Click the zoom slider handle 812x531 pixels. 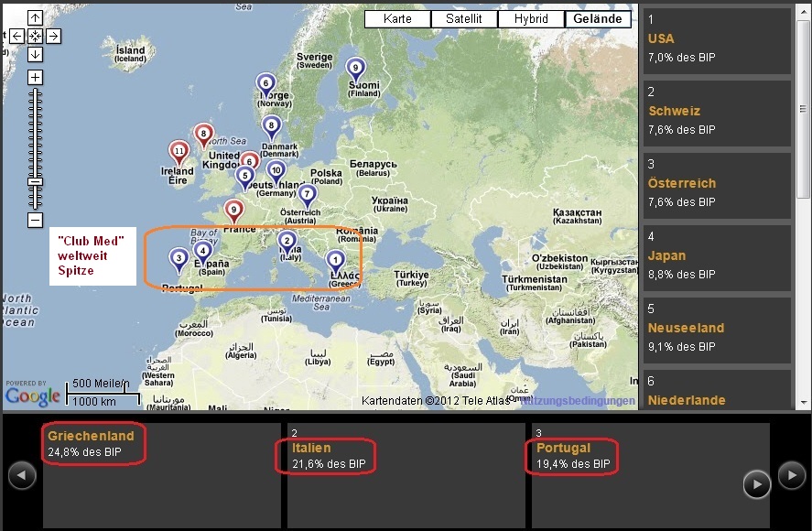tap(35, 182)
